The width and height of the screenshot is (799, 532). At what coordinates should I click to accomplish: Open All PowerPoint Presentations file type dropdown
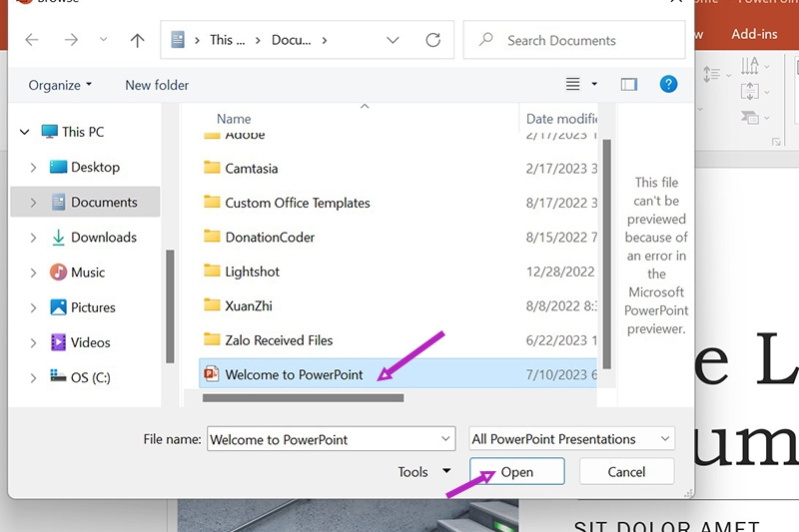[571, 439]
